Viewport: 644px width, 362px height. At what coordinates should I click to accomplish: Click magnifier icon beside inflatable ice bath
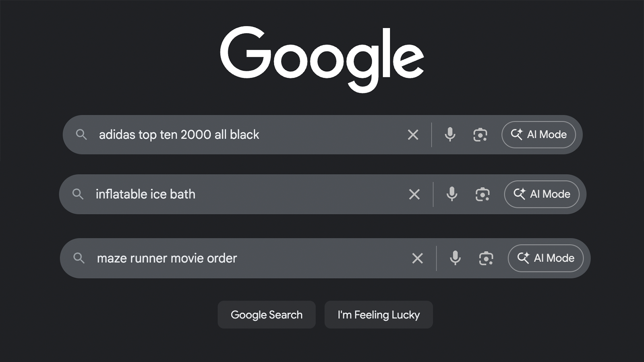point(78,194)
